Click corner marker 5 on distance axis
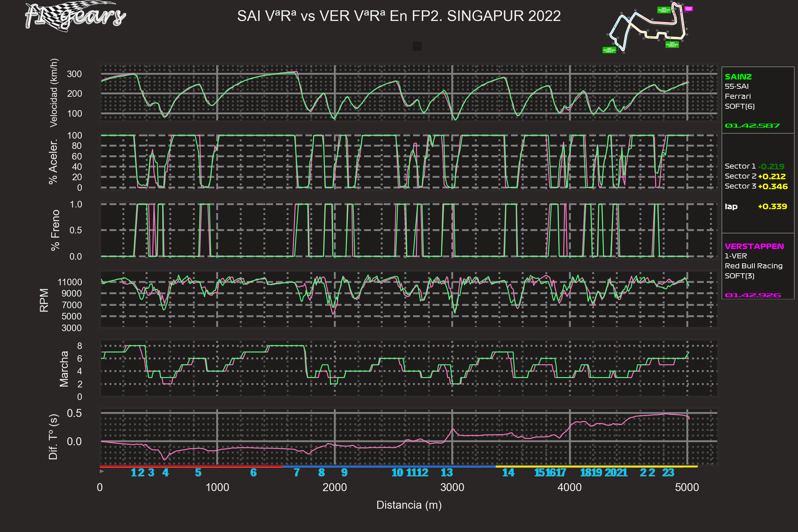798x532 pixels. 198,472
